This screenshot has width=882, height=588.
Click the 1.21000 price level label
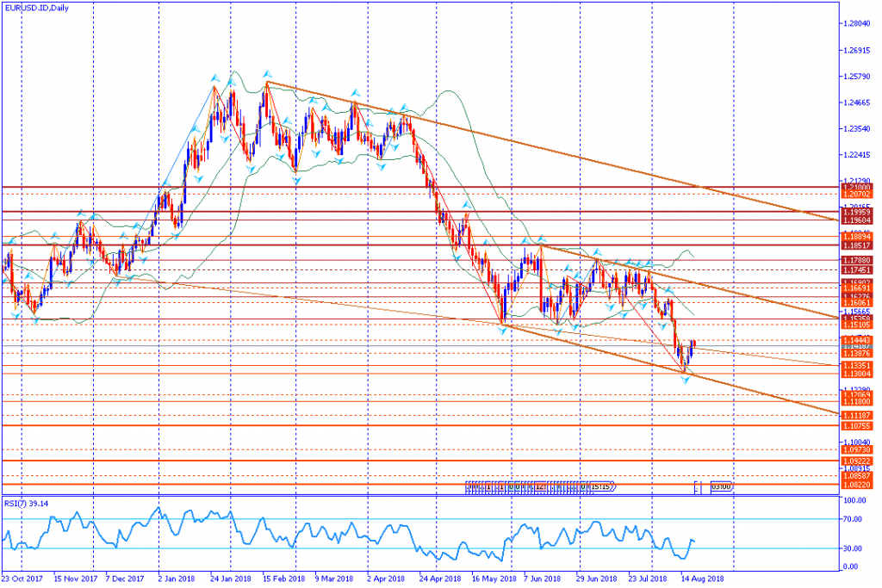tap(858, 186)
